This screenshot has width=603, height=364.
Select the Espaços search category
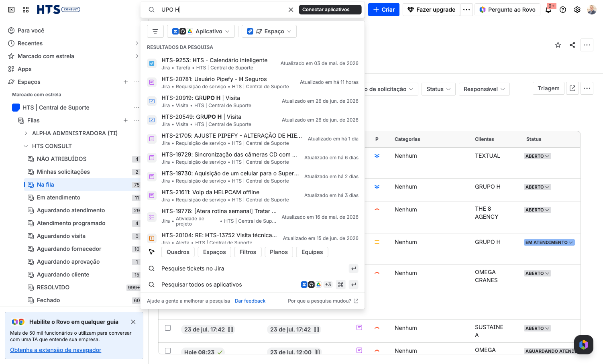[x=214, y=252]
